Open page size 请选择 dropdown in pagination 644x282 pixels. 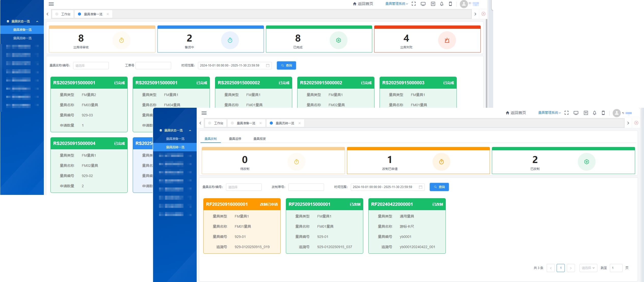[x=588, y=268]
